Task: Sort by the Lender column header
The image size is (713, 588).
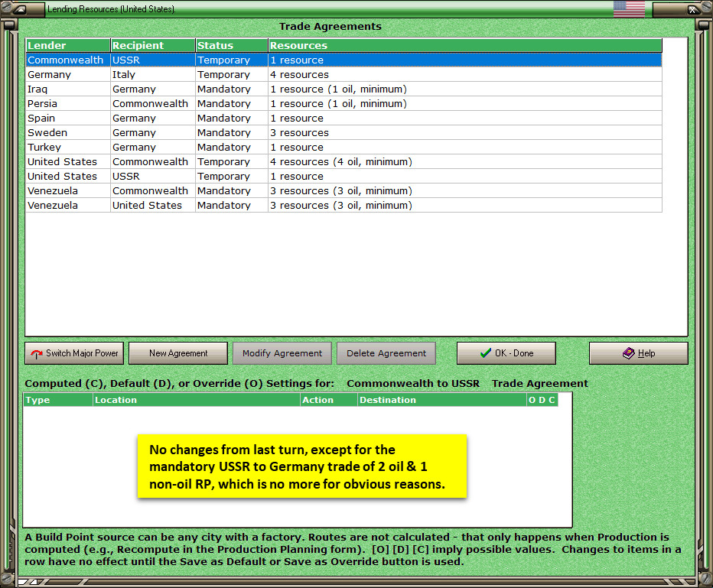Action: coord(68,45)
